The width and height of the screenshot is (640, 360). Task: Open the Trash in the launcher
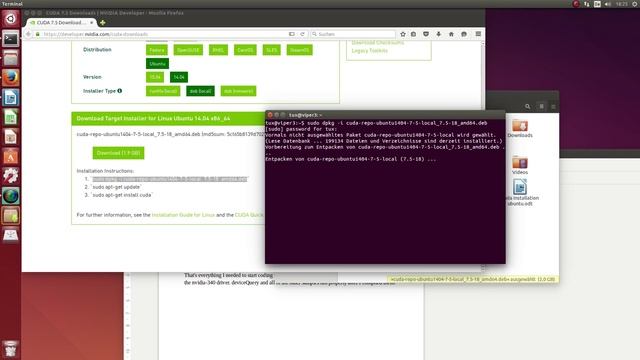[x=10, y=349]
